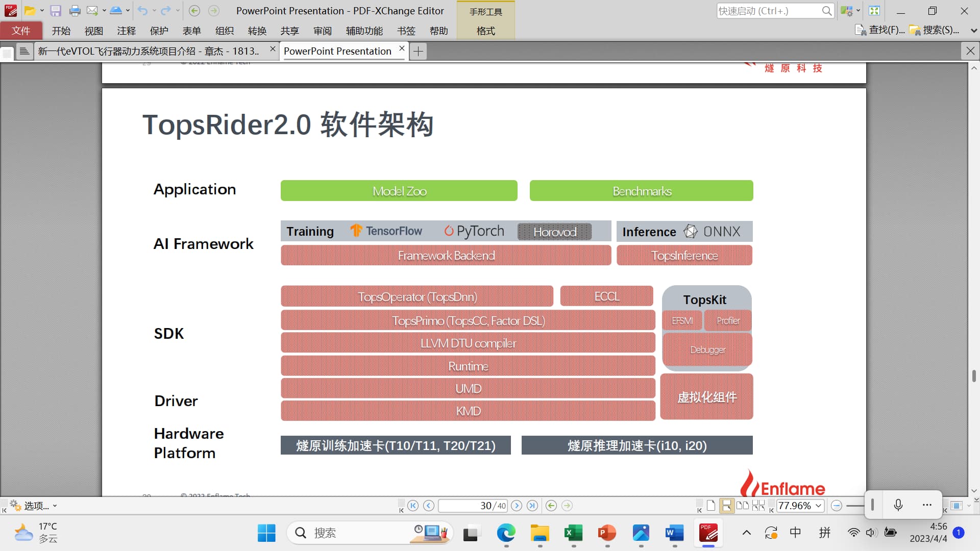
Task: Enter full screen mode
Action: [x=874, y=11]
